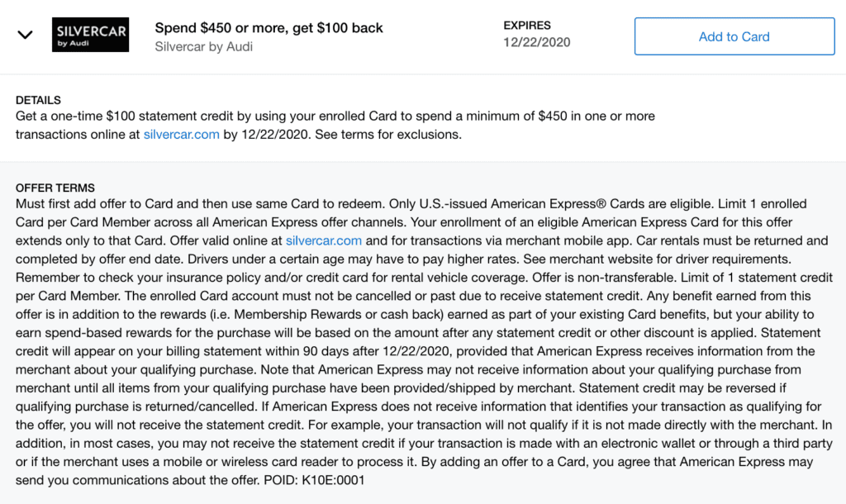Select the 'Spend $450 or more' offer title
The width and height of the screenshot is (846, 504).
tap(269, 28)
